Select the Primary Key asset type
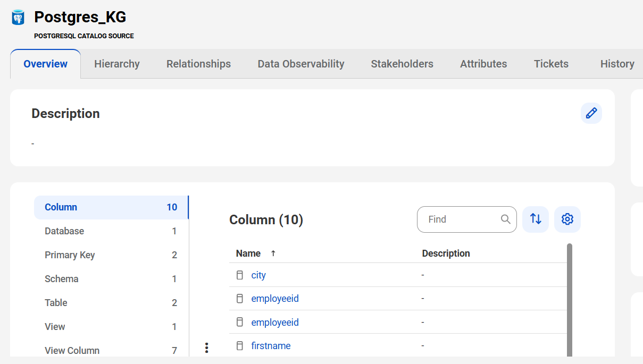The width and height of the screenshot is (643, 364). pyautogui.click(x=111, y=255)
